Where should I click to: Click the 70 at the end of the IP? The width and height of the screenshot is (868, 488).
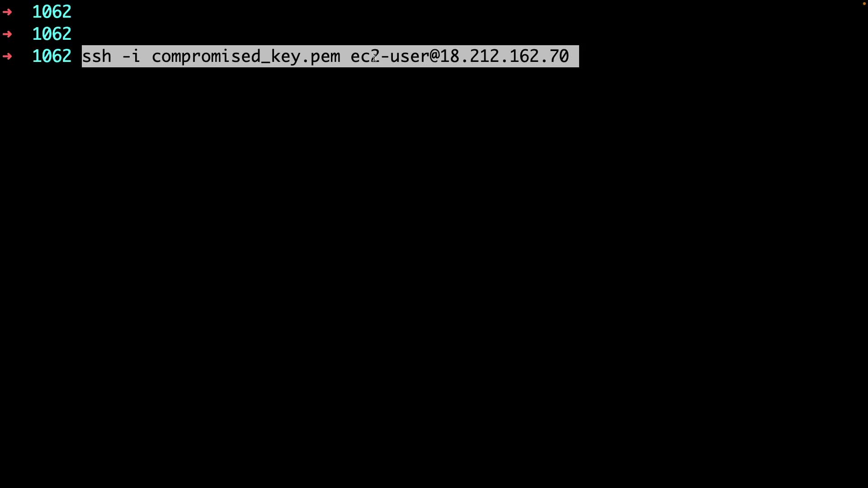559,56
